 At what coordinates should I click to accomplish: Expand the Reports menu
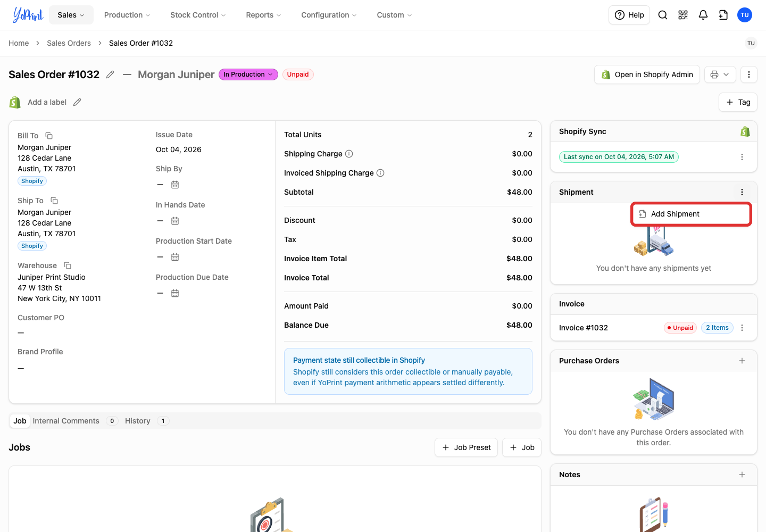coord(263,15)
